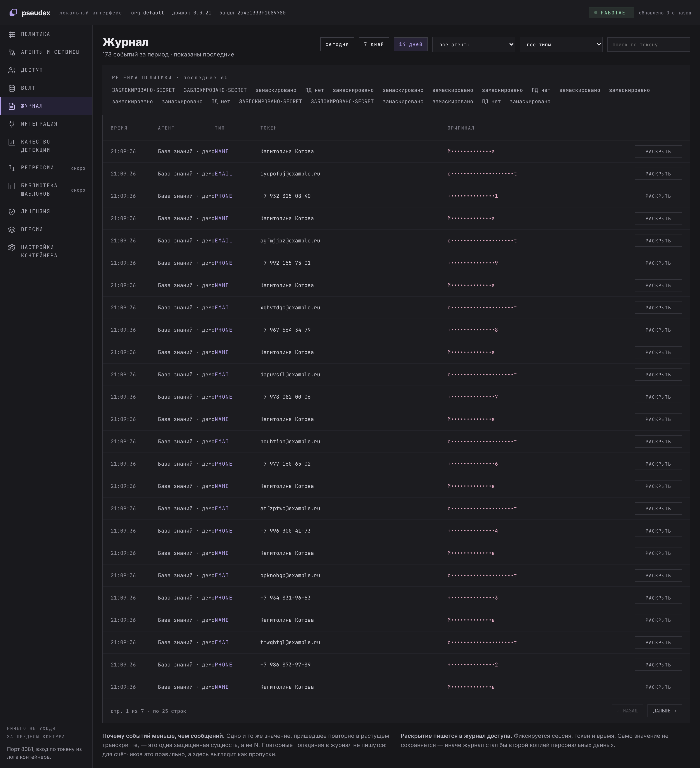Click the Качество детекции chart icon
Image resolution: width=700 pixels, height=768 pixels.
[x=12, y=142]
